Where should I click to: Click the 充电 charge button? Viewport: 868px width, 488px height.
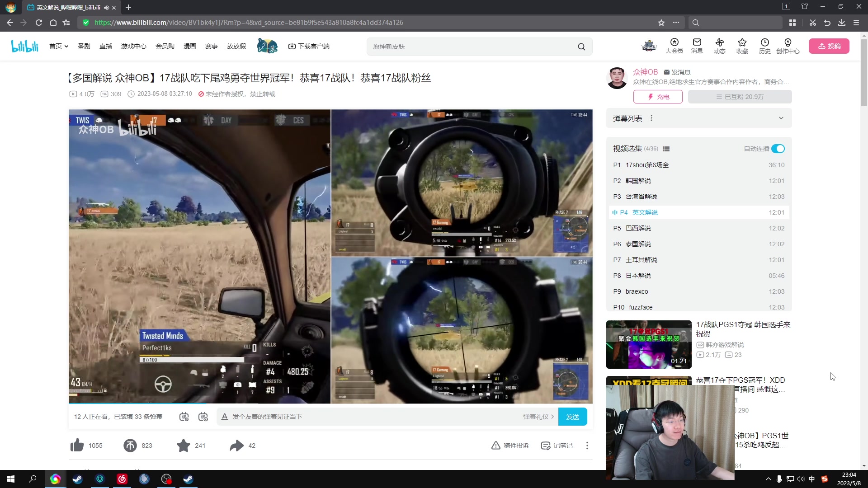click(x=658, y=97)
